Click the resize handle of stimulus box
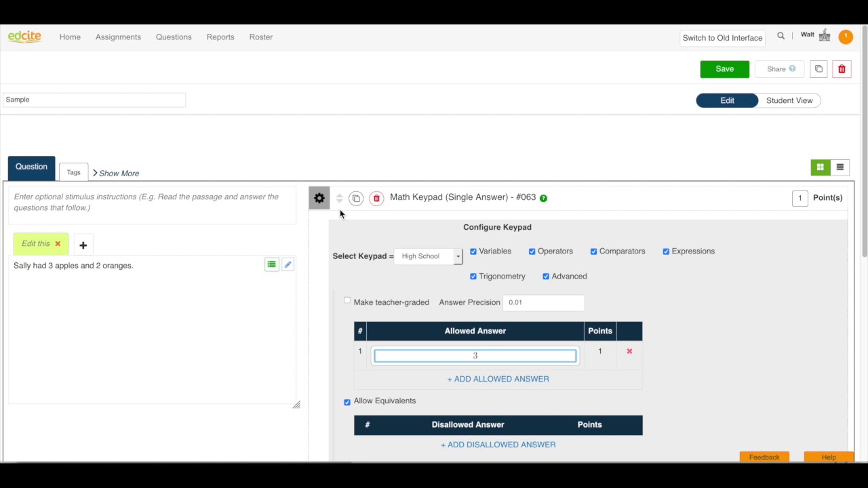Image resolution: width=868 pixels, height=488 pixels. tap(296, 405)
